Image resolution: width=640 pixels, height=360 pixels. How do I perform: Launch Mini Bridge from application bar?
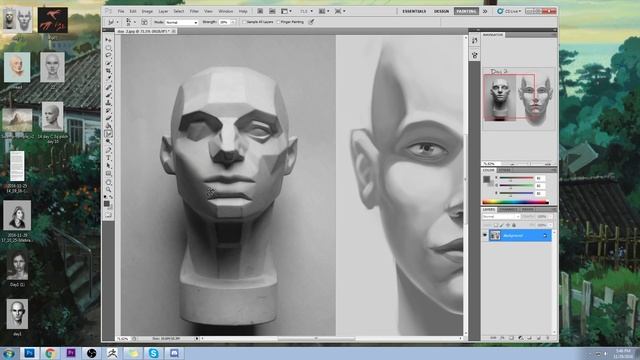[272, 11]
